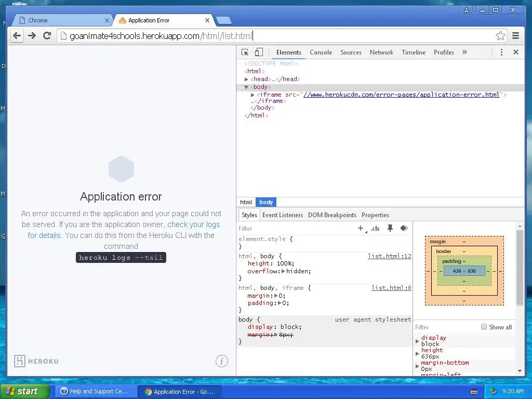
Task: Activate the DevTools inspect element picker
Action: point(245,52)
